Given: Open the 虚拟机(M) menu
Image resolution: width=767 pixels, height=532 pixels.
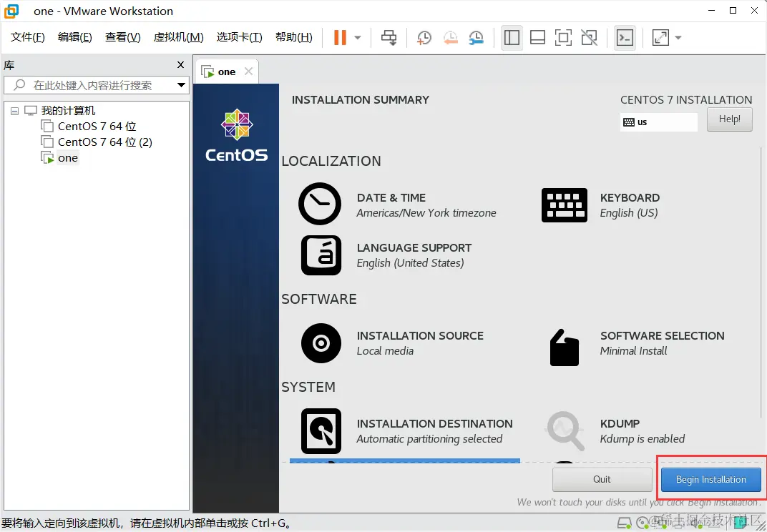Looking at the screenshot, I should click(178, 37).
